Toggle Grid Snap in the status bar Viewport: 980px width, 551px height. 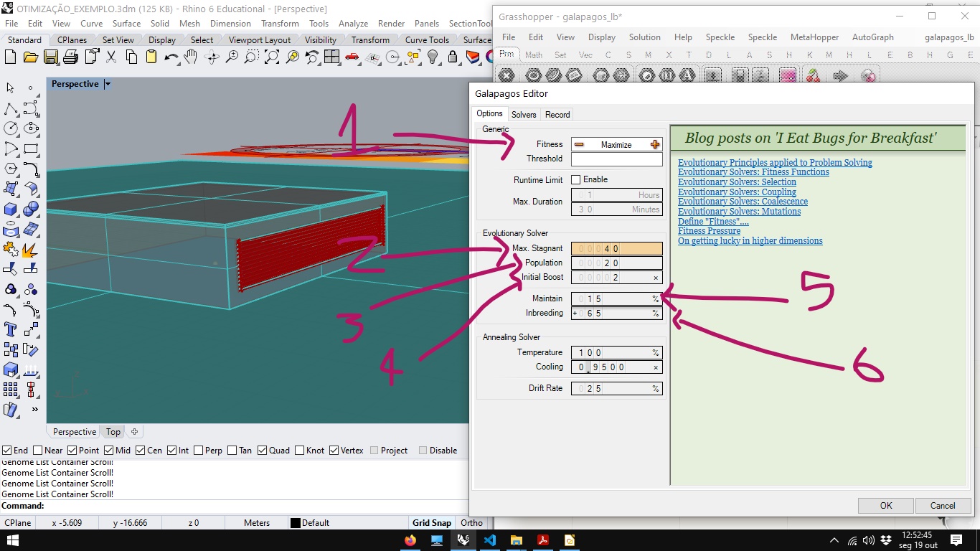click(432, 523)
